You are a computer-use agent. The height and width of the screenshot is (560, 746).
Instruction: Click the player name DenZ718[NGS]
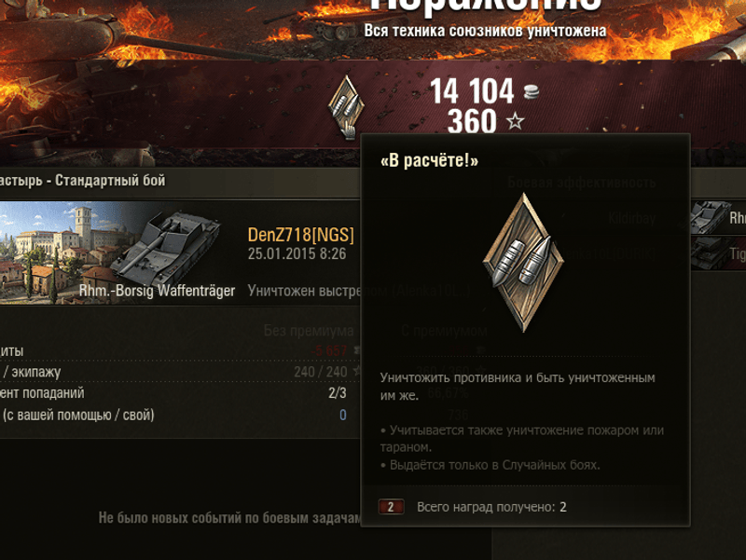point(300,235)
